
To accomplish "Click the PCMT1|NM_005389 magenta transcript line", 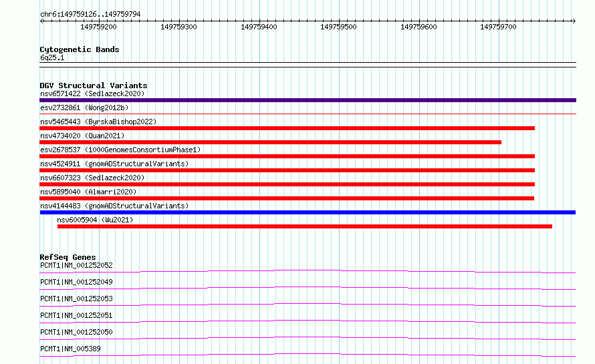I will (x=308, y=355).
